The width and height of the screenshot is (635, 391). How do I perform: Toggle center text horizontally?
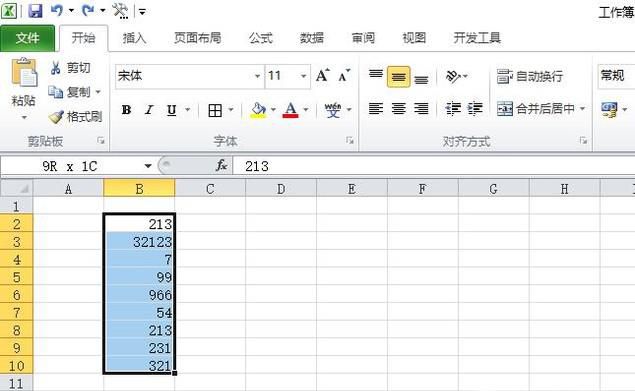click(398, 109)
